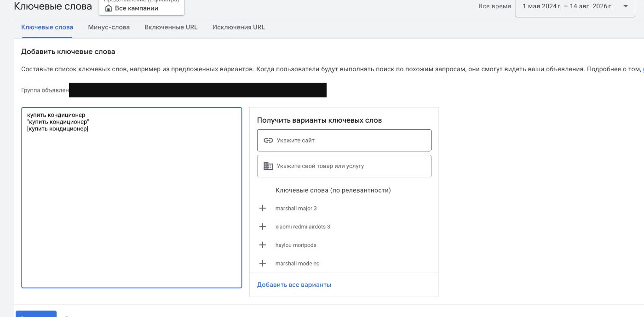
Task: Switch to the Ключевые слова tab
Action: pos(47,28)
